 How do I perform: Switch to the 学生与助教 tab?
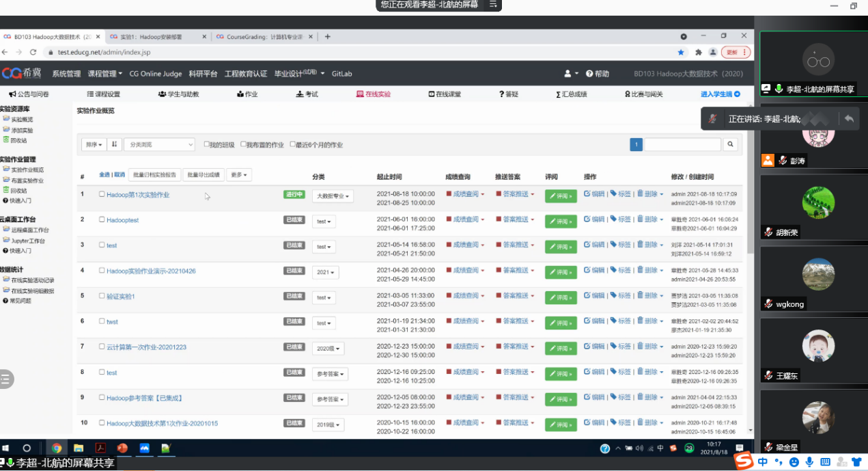[x=178, y=94]
